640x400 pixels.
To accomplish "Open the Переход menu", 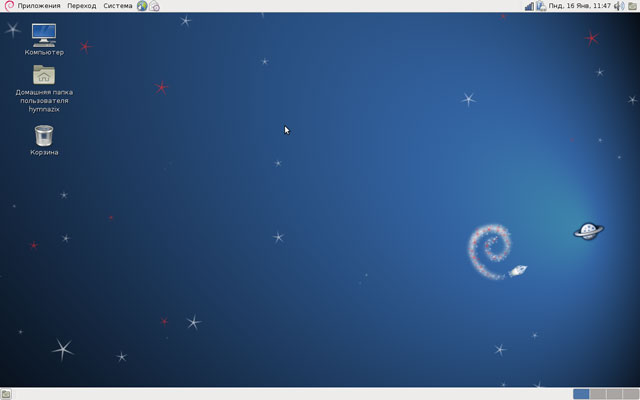I will point(82,6).
